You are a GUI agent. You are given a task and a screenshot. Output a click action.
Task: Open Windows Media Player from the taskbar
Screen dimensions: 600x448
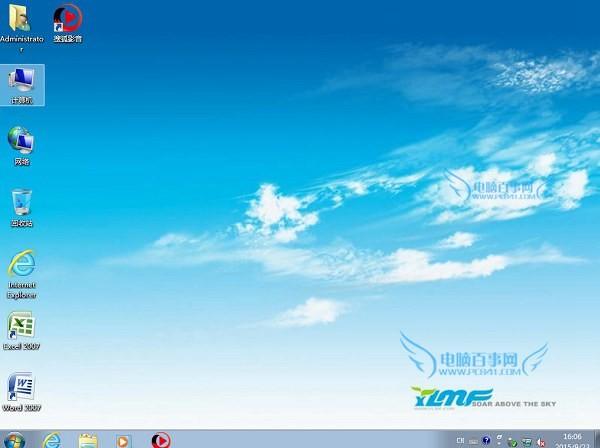click(123, 441)
